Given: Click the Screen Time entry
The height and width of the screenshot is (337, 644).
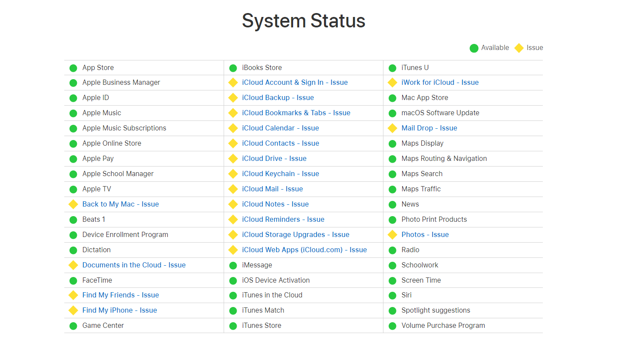Looking at the screenshot, I should (421, 280).
